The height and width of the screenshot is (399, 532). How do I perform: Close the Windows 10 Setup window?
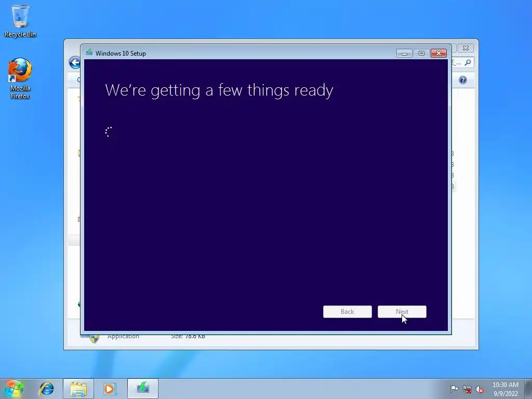pyautogui.click(x=438, y=54)
